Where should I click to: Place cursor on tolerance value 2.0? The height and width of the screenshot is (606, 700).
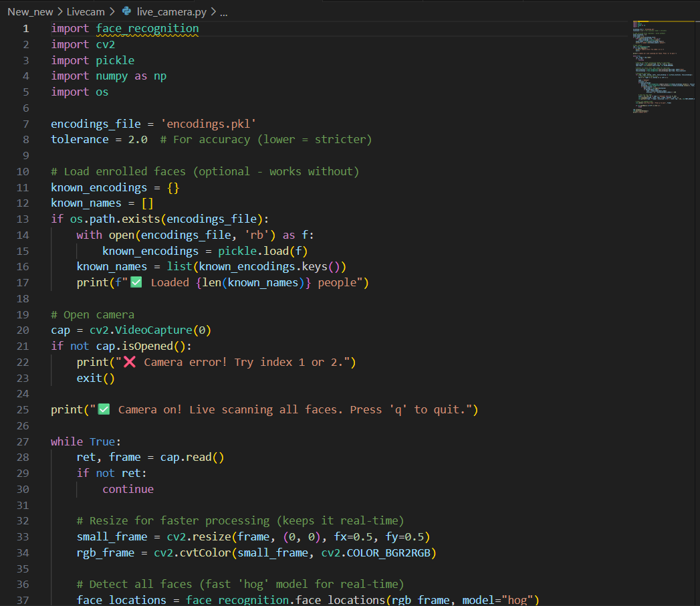(138, 139)
